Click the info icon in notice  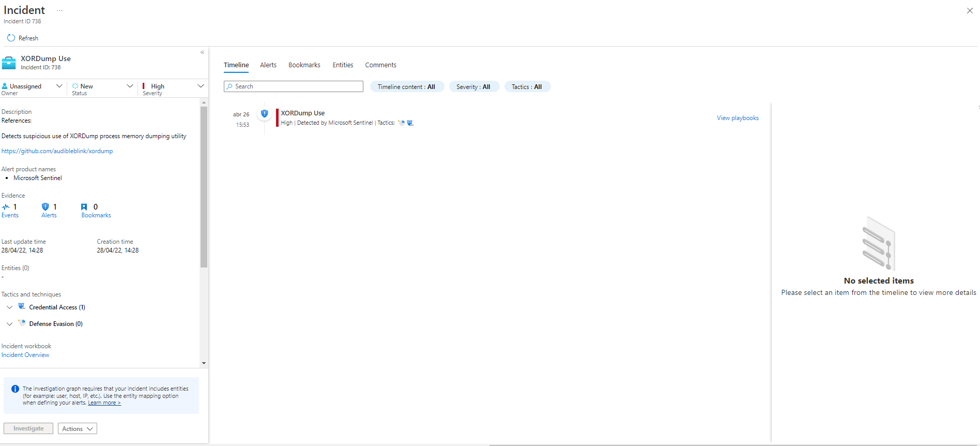pos(15,389)
